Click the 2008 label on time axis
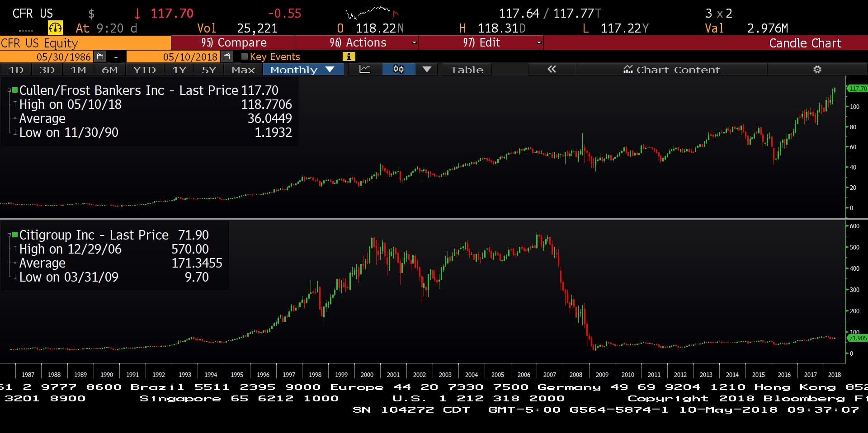This screenshot has width=868, height=433. [x=576, y=375]
